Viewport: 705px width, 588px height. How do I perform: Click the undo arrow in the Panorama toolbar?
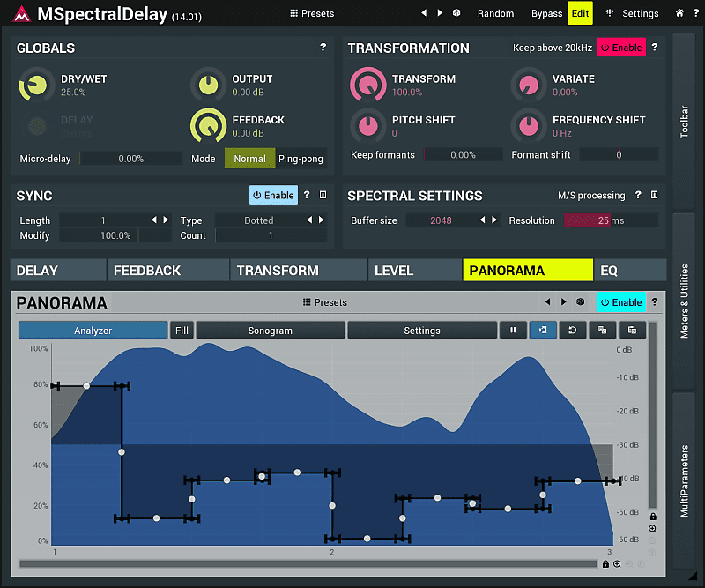[x=572, y=330]
